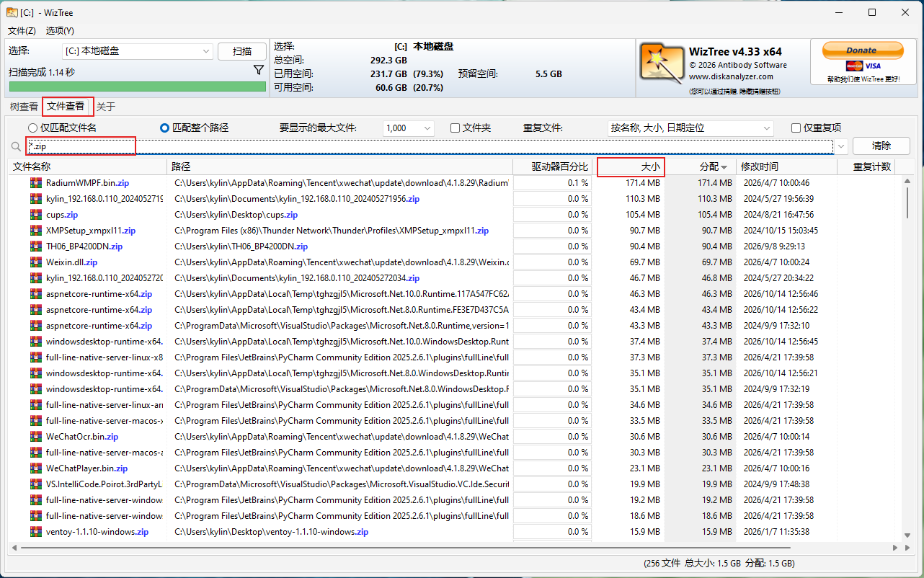The width and height of the screenshot is (924, 578).
Task: Click the icon beside WeChatPlayer.bin.zip
Action: point(36,468)
